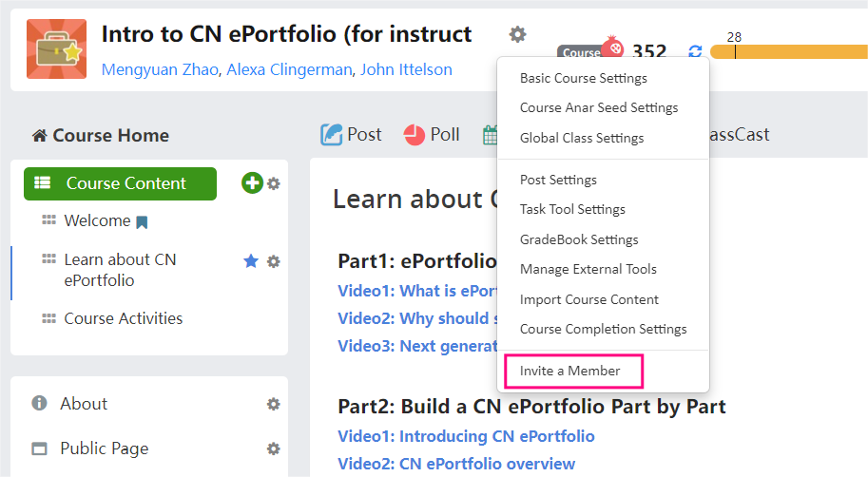
Task: Open Course Anar Seed Settings
Action: (599, 107)
